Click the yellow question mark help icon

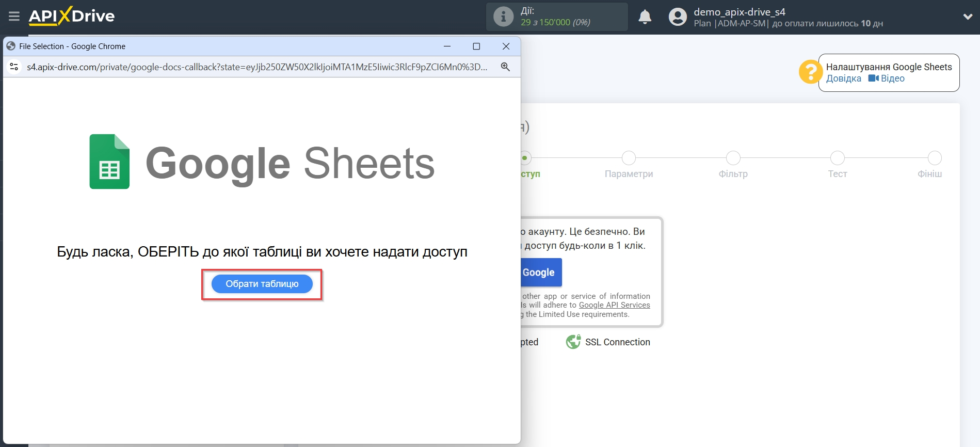coord(810,72)
